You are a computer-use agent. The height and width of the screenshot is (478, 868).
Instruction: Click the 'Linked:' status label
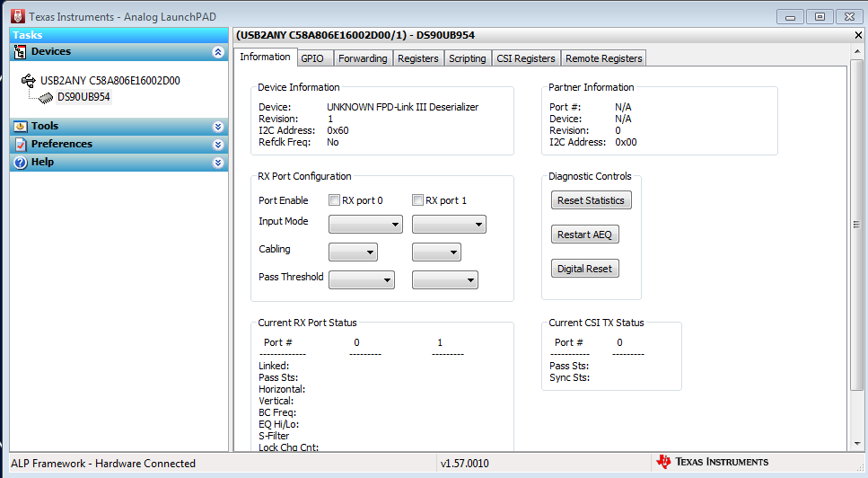pyautogui.click(x=274, y=366)
